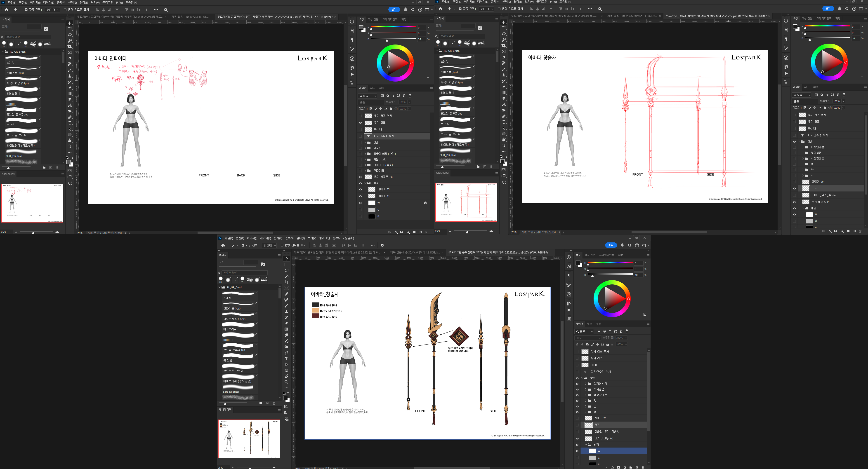Viewport: 868px width, 469px height.
Task: Enable '변형 컨트롤 표시' checkbox in top-right window
Action: [499, 9]
